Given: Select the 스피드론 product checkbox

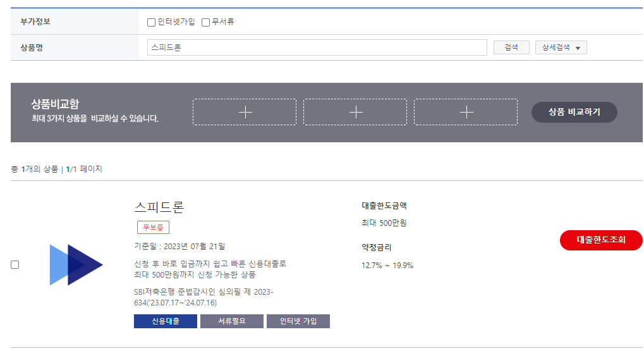Looking at the screenshot, I should pos(15,265).
